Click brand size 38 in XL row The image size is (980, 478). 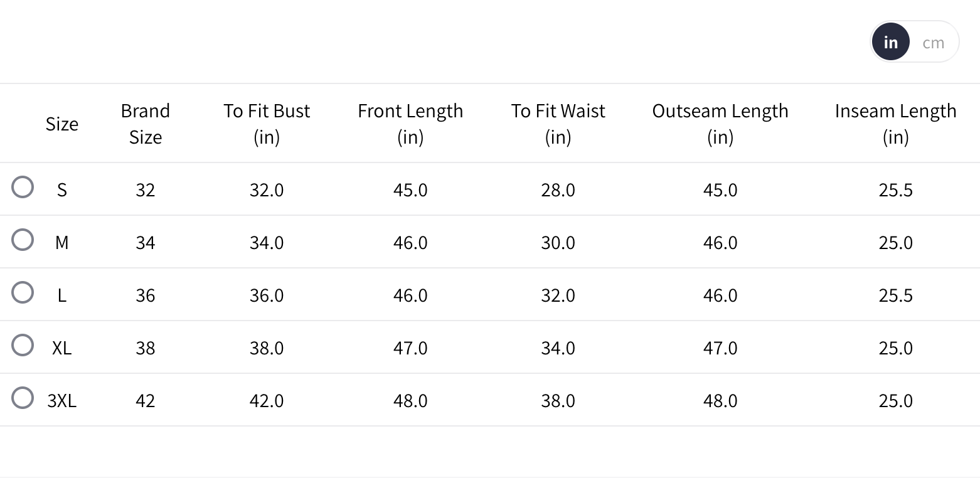coord(145,348)
